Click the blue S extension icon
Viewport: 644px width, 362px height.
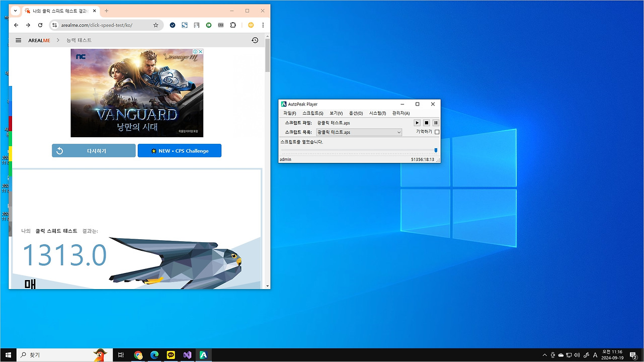click(185, 25)
